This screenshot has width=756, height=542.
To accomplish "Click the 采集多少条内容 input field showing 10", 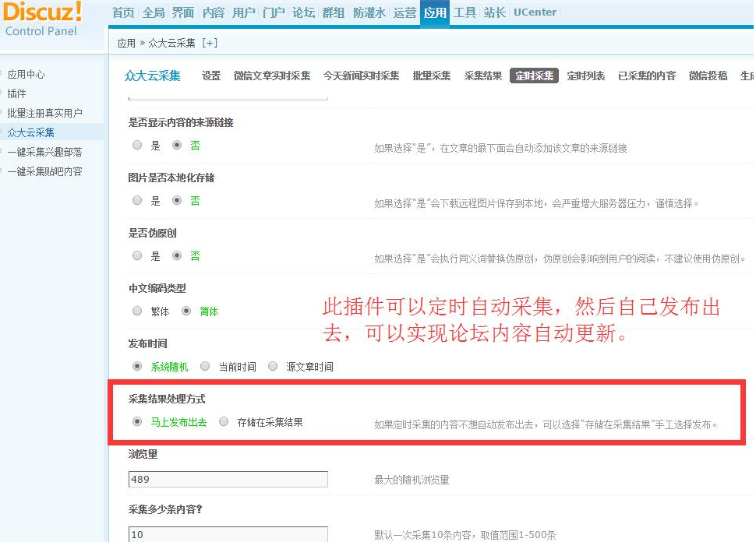I will (x=228, y=534).
